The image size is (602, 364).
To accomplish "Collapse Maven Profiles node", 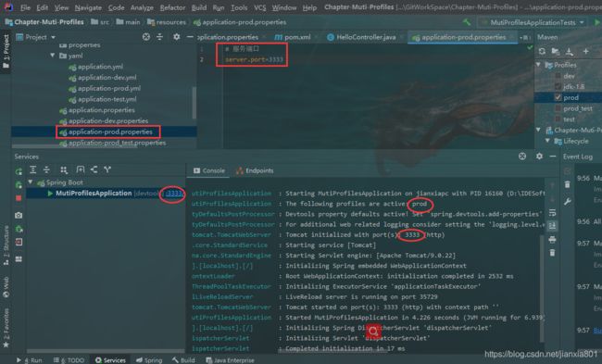I will pyautogui.click(x=538, y=65).
